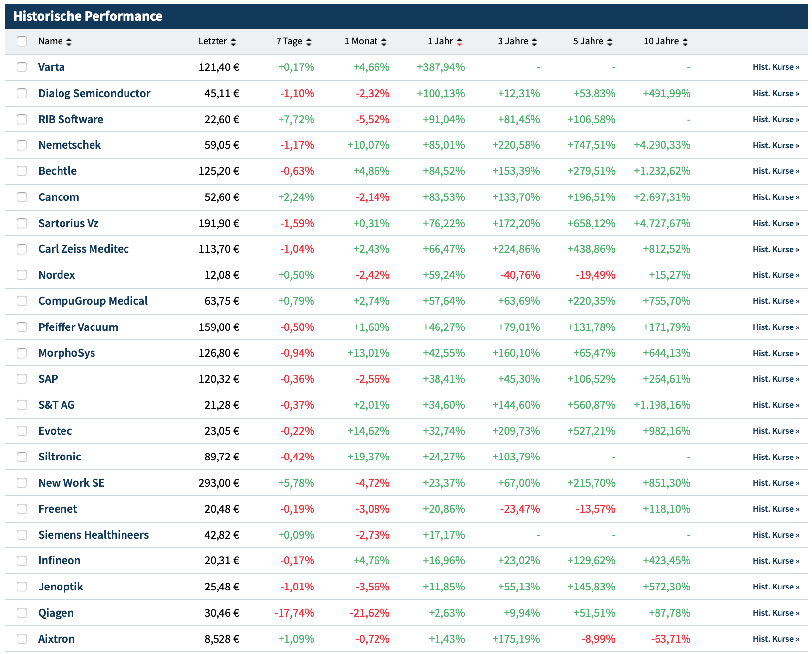Open the Nemetschek stock page

(69, 145)
